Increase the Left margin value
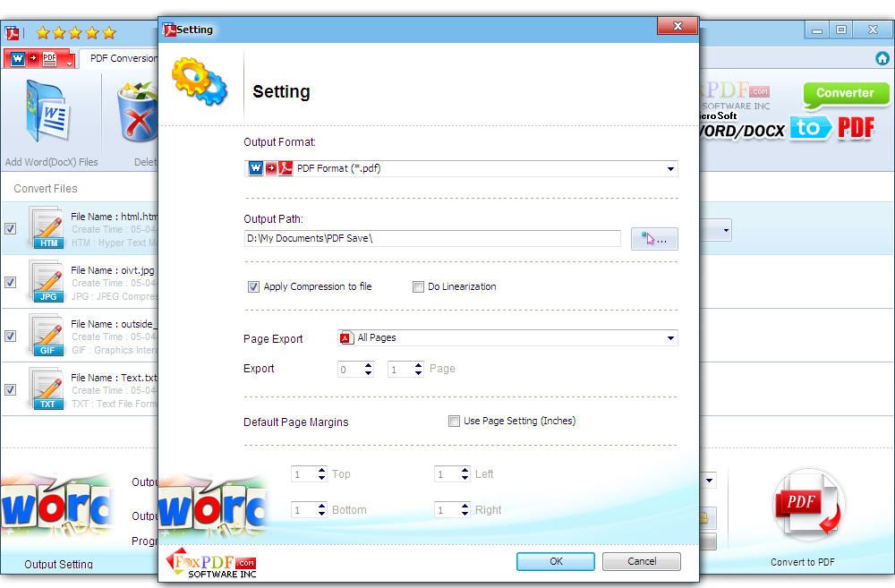The height and width of the screenshot is (588, 895). pyautogui.click(x=465, y=471)
